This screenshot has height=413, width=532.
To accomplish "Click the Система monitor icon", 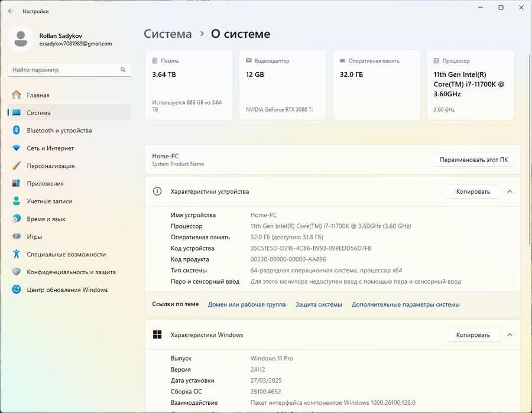I will [17, 113].
